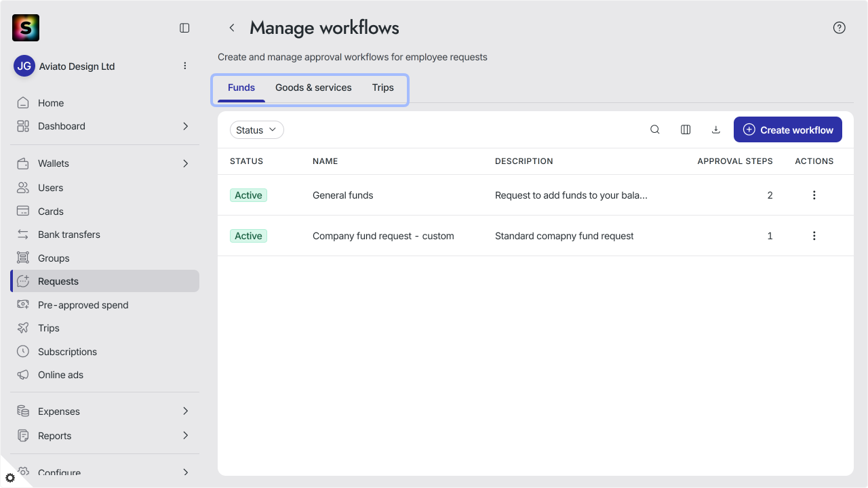
Task: Open Home in the sidebar
Action: (x=104, y=103)
